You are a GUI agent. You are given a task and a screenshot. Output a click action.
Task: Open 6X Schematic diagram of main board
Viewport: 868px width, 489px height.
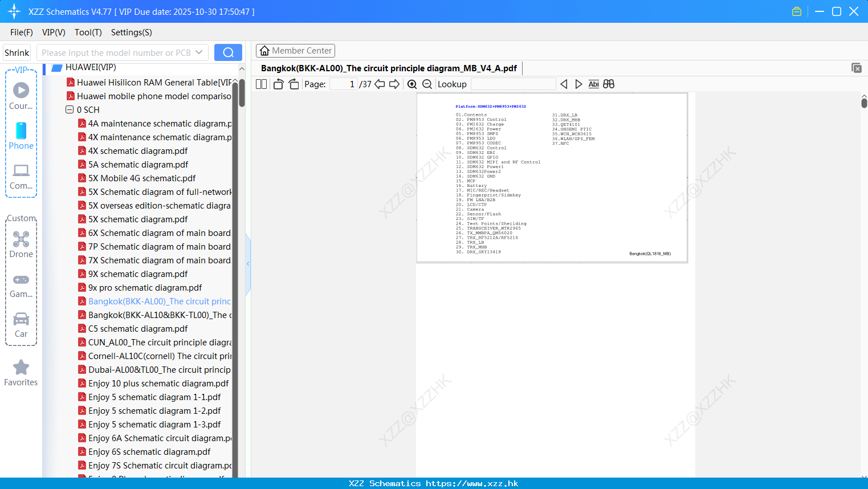point(160,233)
